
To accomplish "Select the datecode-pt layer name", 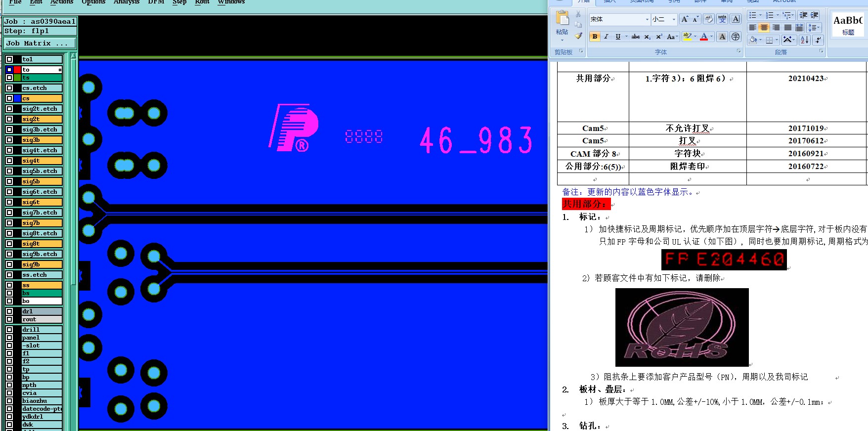I will (42, 409).
